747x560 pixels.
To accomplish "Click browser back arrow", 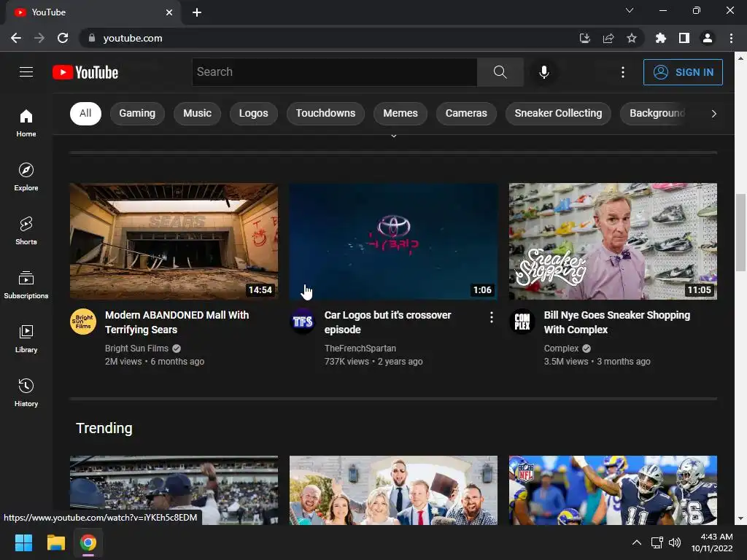I will pyautogui.click(x=16, y=38).
